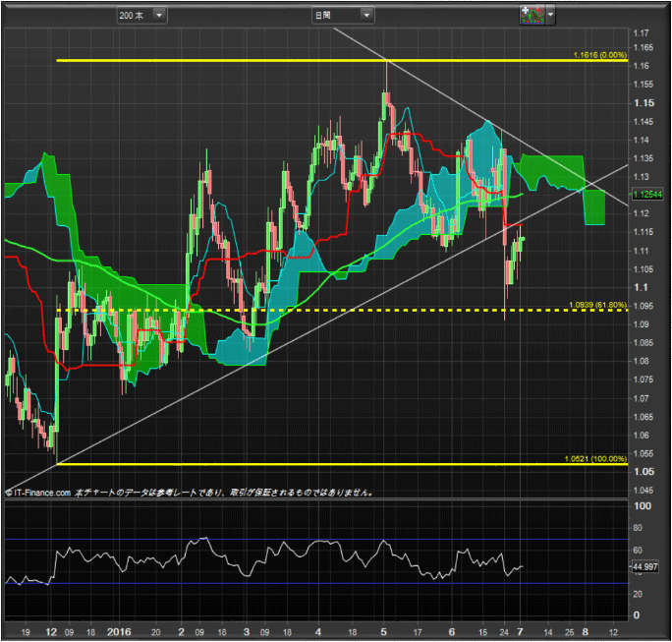Open the 200本 bar count dropdown
Viewport: 672px width, 642px height.
[x=141, y=16]
